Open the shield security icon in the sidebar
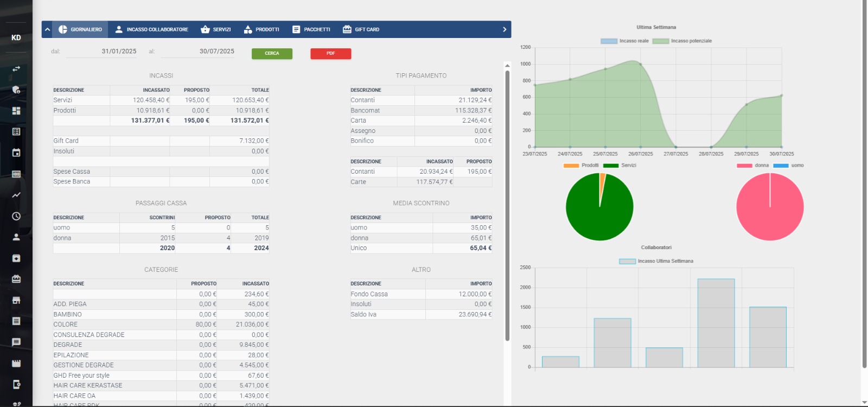868x407 pixels. [16, 90]
